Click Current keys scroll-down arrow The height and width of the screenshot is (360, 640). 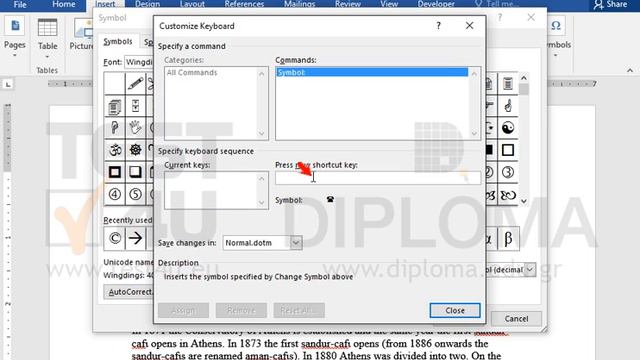(262, 202)
